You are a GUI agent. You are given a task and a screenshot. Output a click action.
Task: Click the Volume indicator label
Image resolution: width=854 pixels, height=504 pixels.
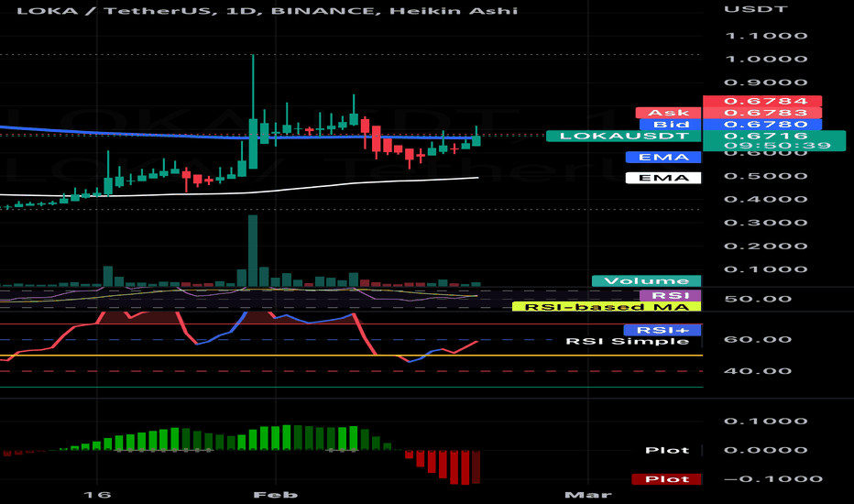click(x=647, y=281)
